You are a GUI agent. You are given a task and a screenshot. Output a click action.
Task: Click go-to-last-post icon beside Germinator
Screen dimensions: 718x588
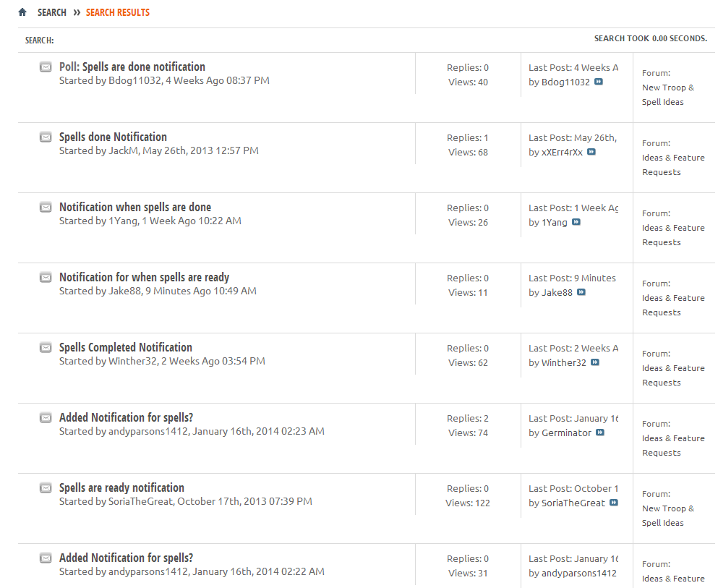tap(600, 433)
